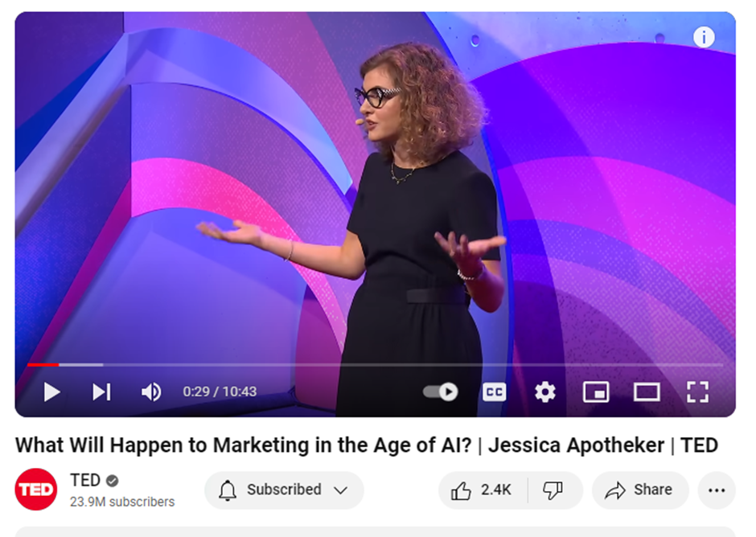
Task: Toggle the dislike thumbs-down button
Action: pyautogui.click(x=553, y=490)
